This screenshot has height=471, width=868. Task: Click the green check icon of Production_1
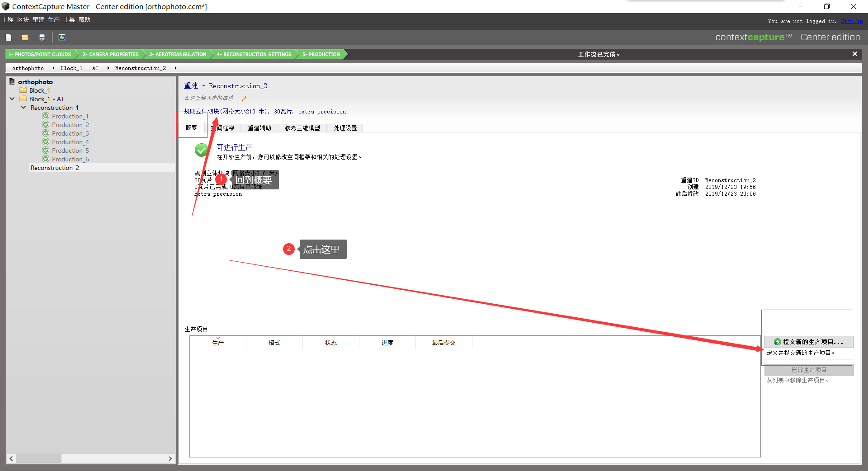[46, 116]
